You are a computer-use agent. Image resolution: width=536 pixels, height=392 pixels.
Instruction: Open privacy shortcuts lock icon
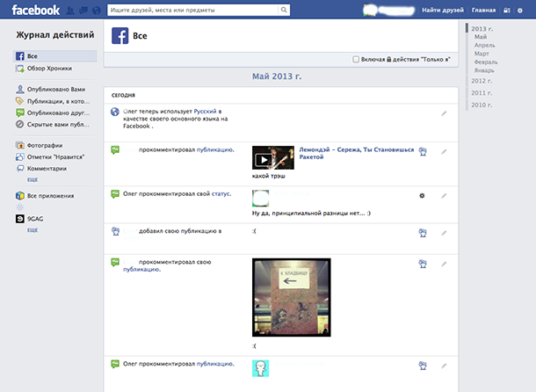(x=507, y=11)
